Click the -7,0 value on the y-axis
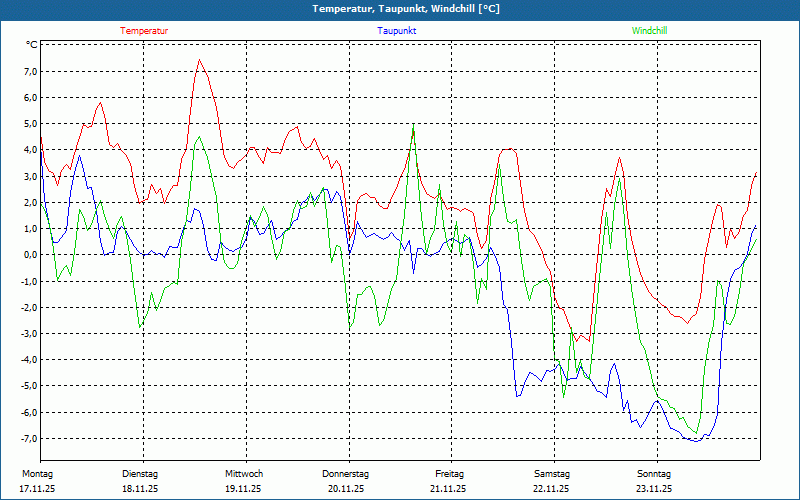The width and height of the screenshot is (800, 500). pos(28,438)
